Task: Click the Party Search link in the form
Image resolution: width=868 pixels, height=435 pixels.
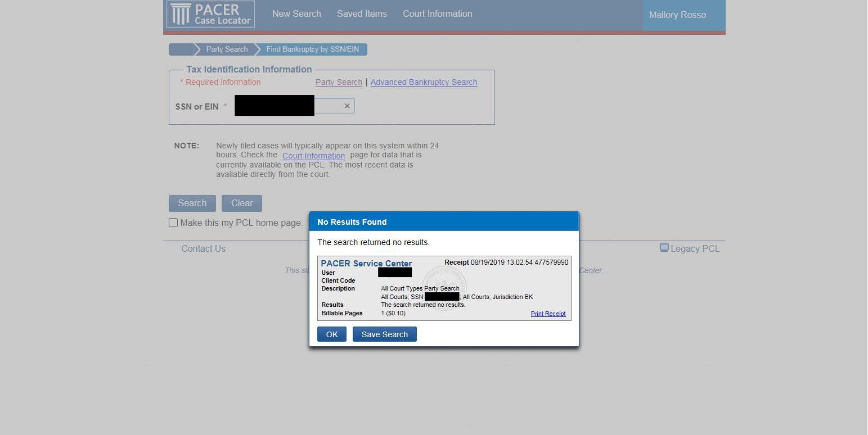Action: (x=339, y=82)
